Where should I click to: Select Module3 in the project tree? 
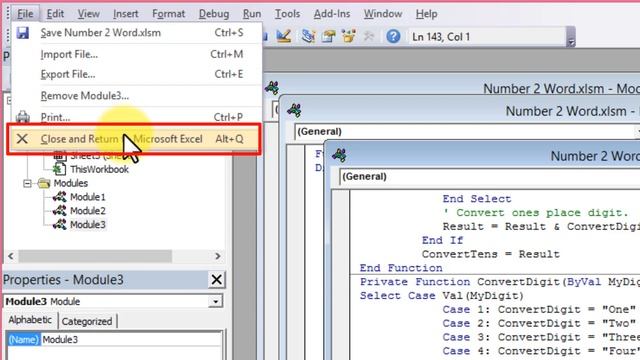88,225
